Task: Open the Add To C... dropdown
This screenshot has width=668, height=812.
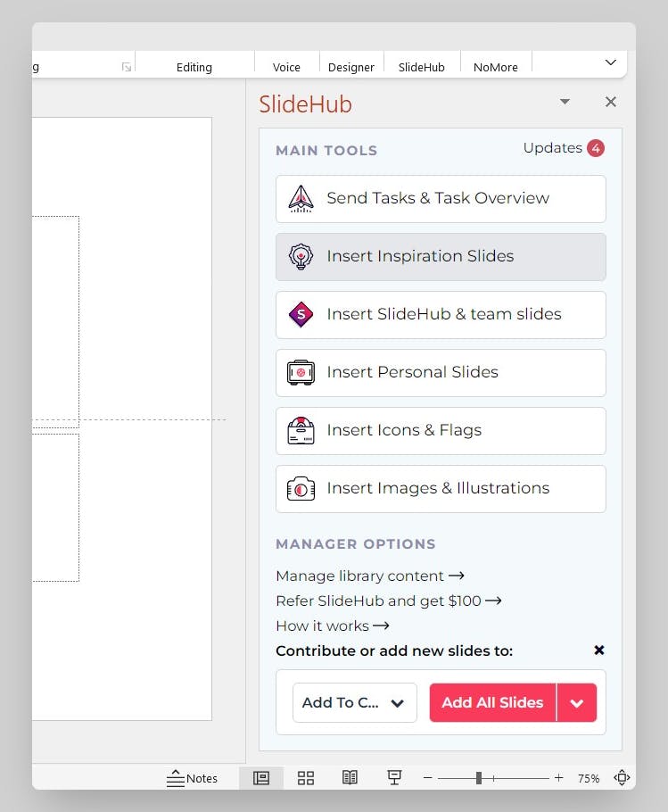Action: 354,703
